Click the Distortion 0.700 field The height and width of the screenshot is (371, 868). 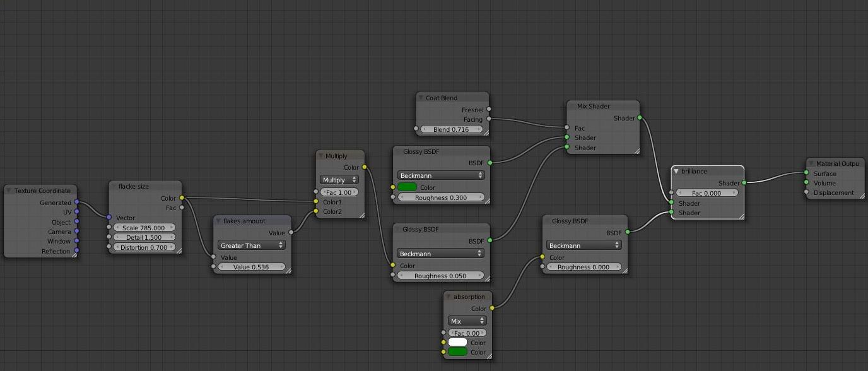coord(144,247)
